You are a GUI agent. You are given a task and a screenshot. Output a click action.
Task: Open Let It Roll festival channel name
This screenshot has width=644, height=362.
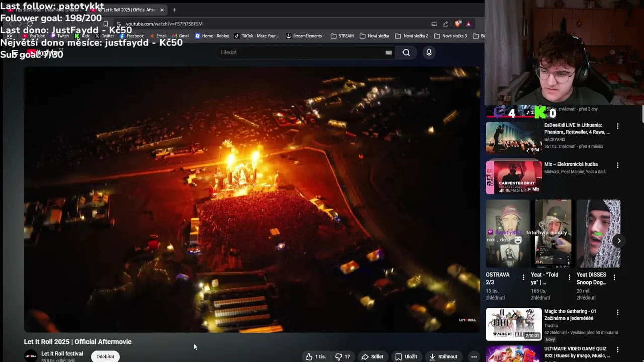pyautogui.click(x=62, y=354)
